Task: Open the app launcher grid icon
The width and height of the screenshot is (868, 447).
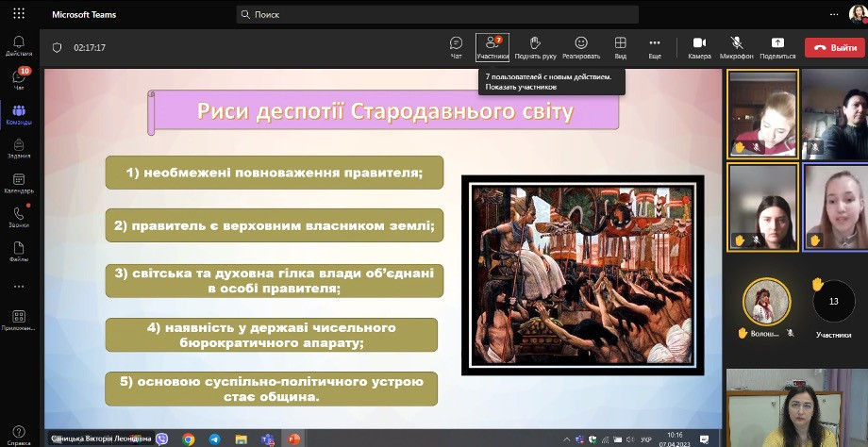Action: tap(19, 14)
